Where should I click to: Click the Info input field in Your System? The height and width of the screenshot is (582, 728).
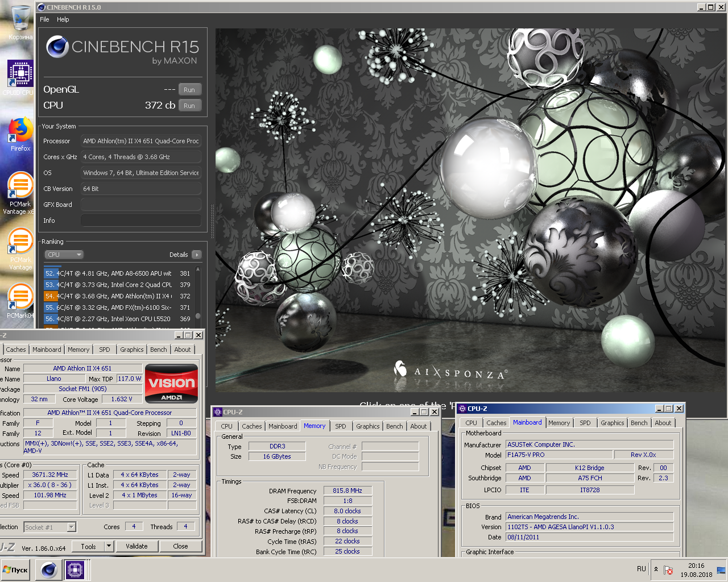coord(141,221)
